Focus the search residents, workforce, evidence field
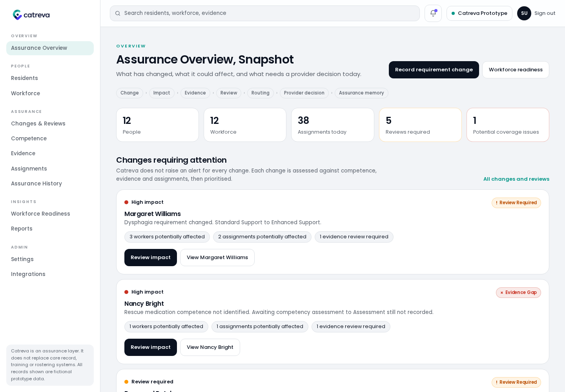The height and width of the screenshot is (392, 565). [x=265, y=13]
